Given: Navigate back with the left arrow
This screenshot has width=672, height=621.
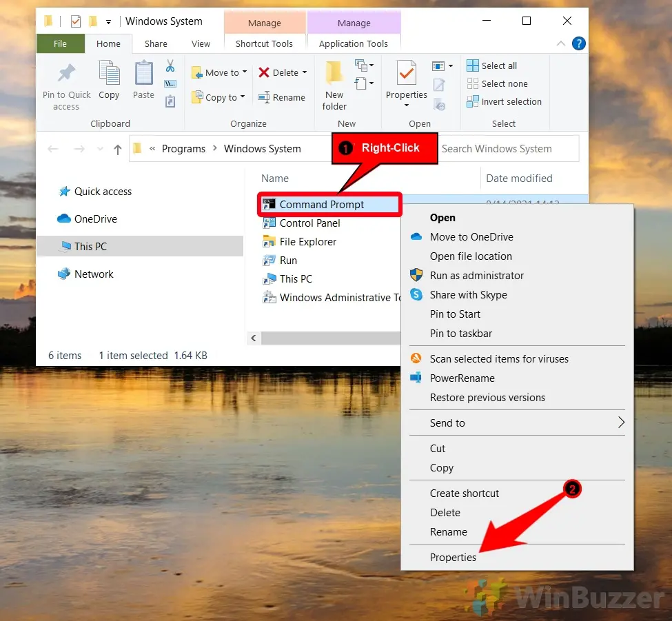Looking at the screenshot, I should pyautogui.click(x=53, y=149).
